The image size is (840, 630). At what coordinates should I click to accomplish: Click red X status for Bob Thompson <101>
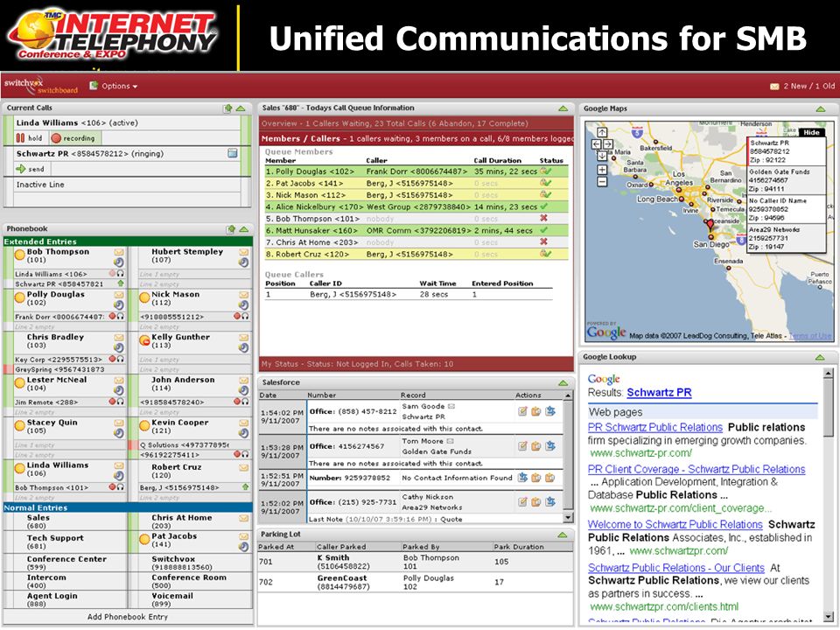[543, 218]
